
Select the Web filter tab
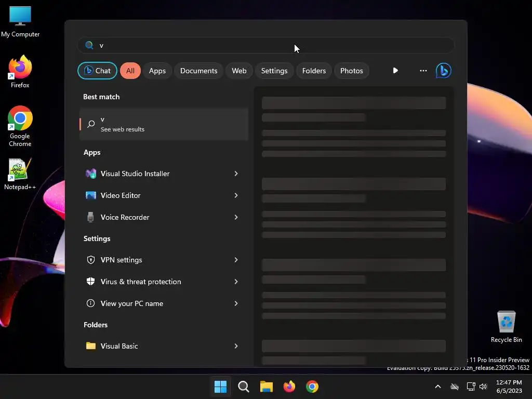coord(239,71)
